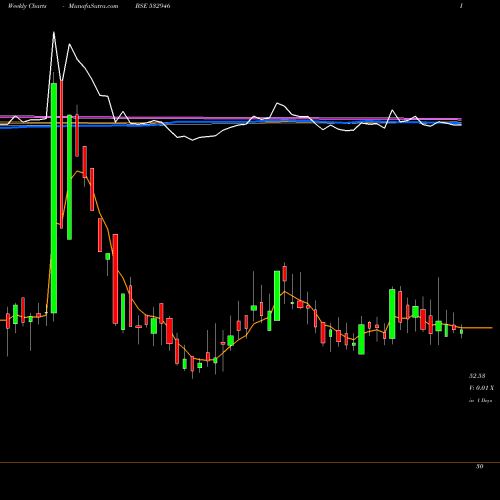
Task: Click the "in 1 Days" text
Action: click(x=480, y=400)
